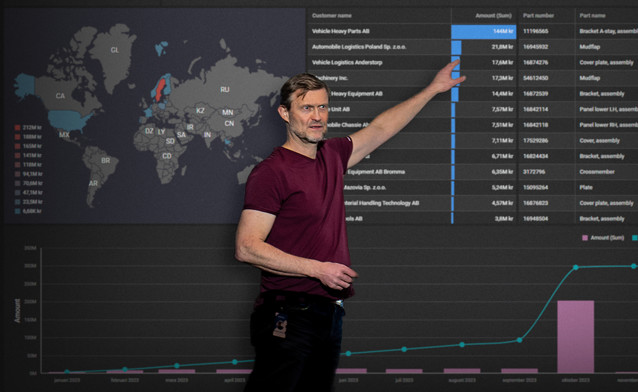This screenshot has height=392, width=638.
Task: Click the tall oktober 2023 pink bar
Action: 575,337
